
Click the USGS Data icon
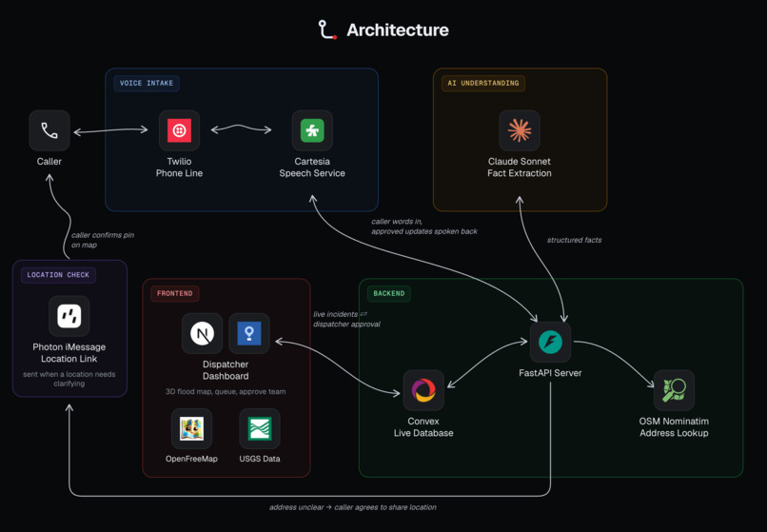pyautogui.click(x=260, y=428)
